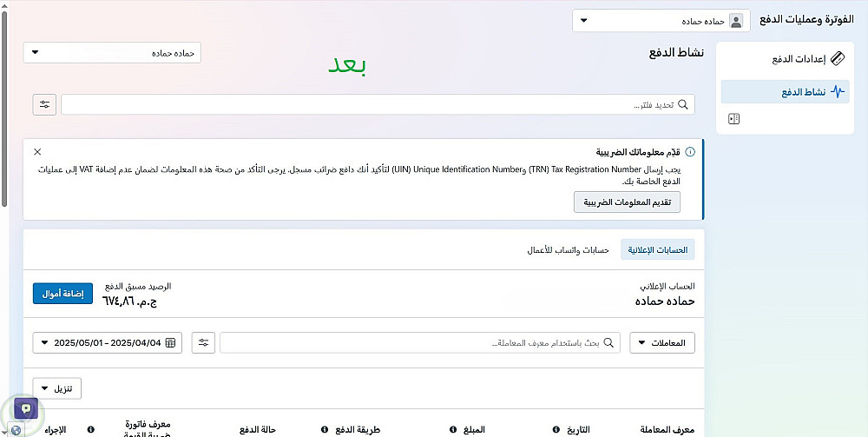The image size is (868, 437).
Task: Click the globe icon at bottom corner
Action: [x=16, y=430]
